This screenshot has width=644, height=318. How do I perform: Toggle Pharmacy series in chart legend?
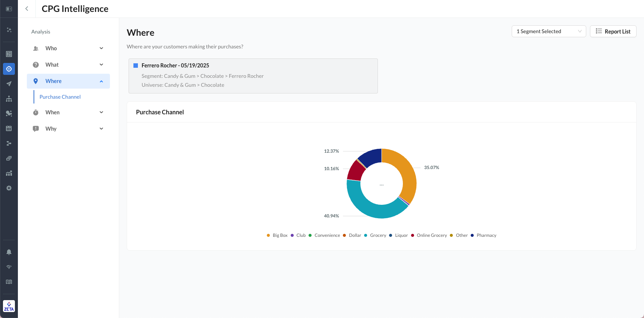486,235
